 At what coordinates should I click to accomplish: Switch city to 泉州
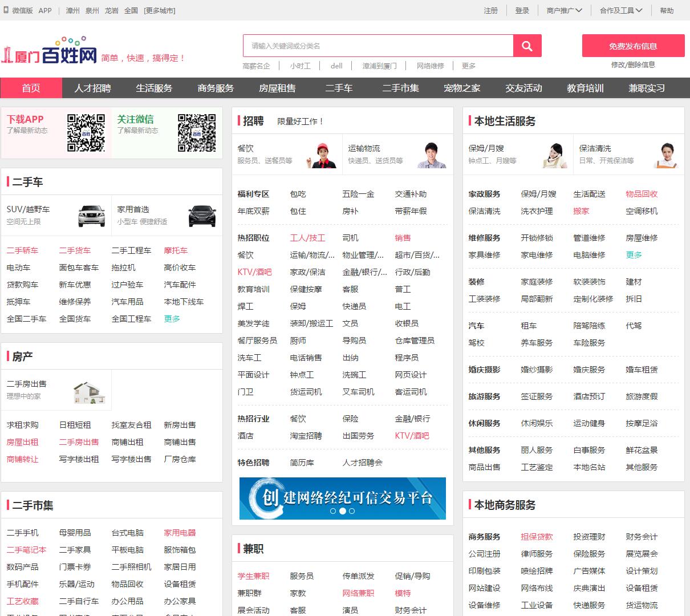(x=92, y=10)
